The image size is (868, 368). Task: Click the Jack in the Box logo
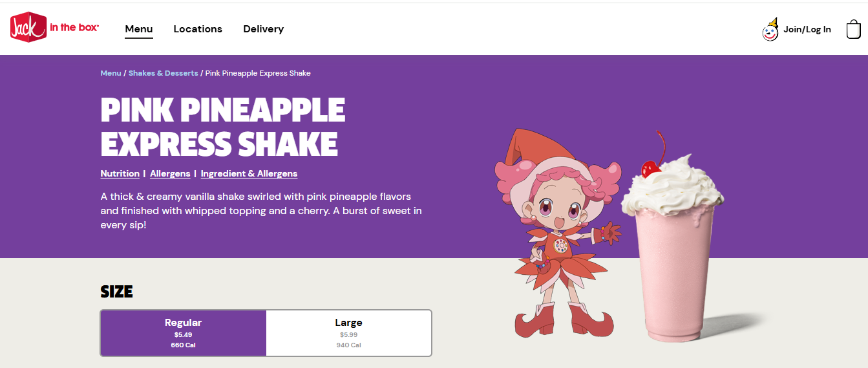pyautogui.click(x=54, y=28)
